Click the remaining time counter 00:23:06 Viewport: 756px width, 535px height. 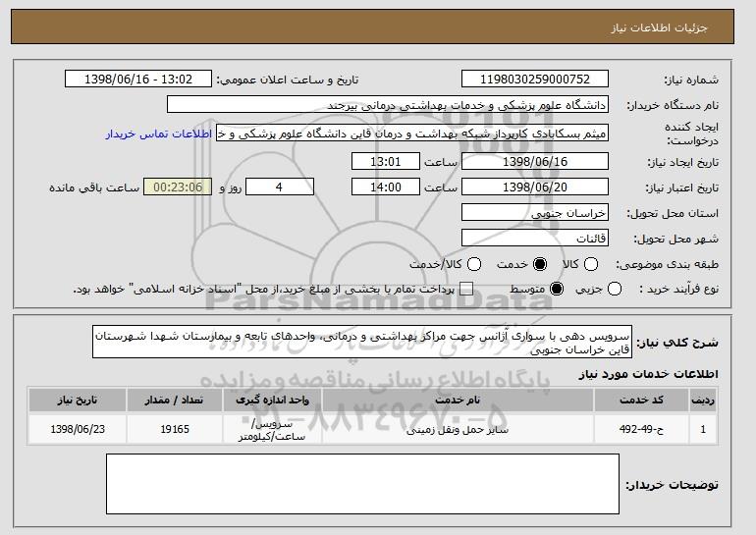pyautogui.click(x=178, y=187)
